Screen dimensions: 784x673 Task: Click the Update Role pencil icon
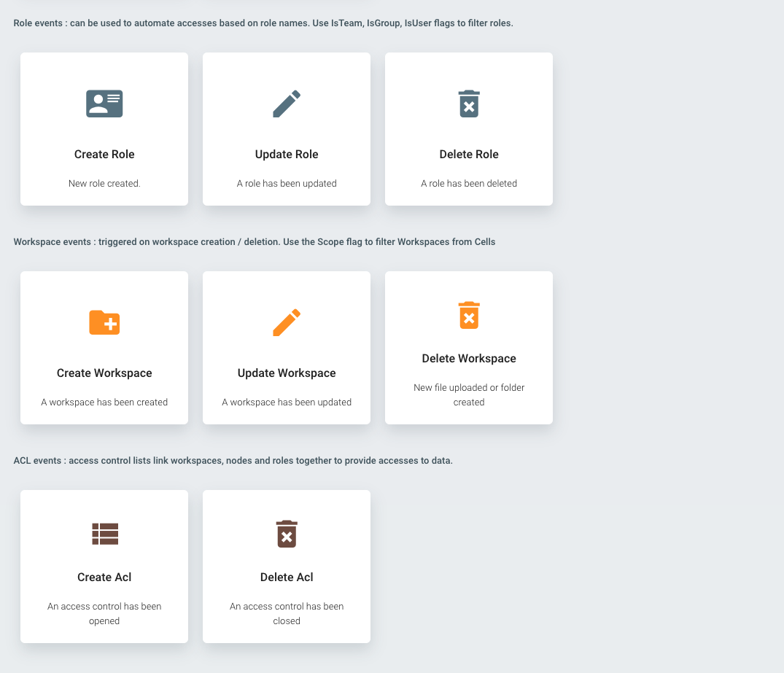click(x=287, y=104)
